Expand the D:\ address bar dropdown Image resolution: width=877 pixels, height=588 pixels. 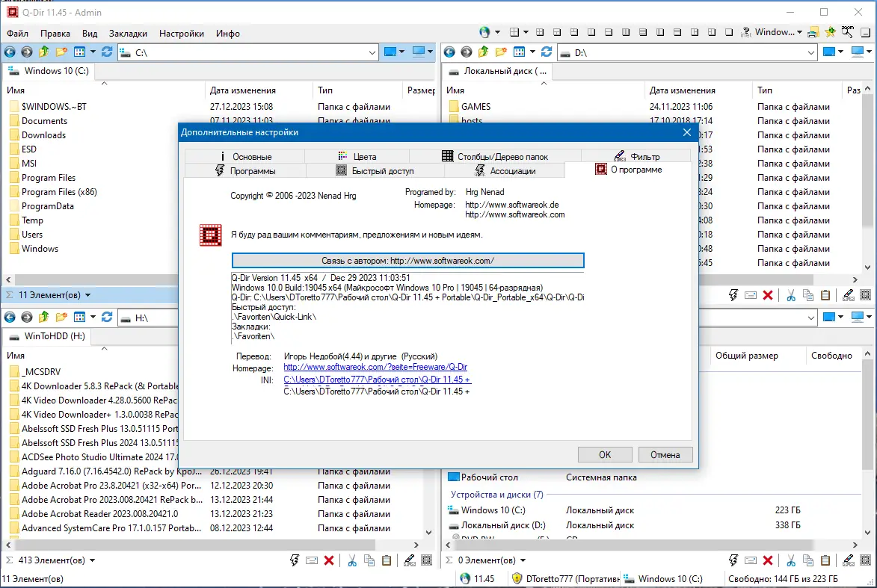[811, 52]
